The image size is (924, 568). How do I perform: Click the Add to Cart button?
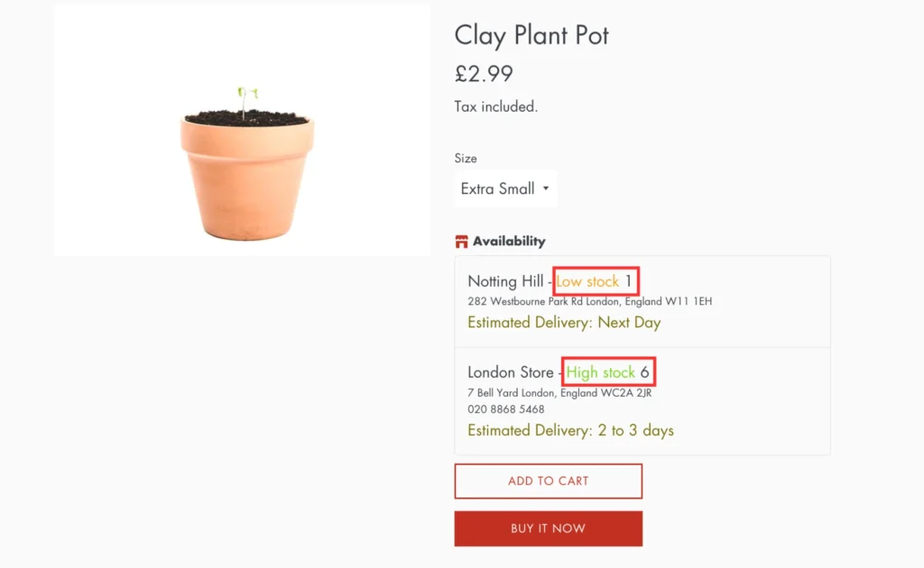click(x=548, y=481)
